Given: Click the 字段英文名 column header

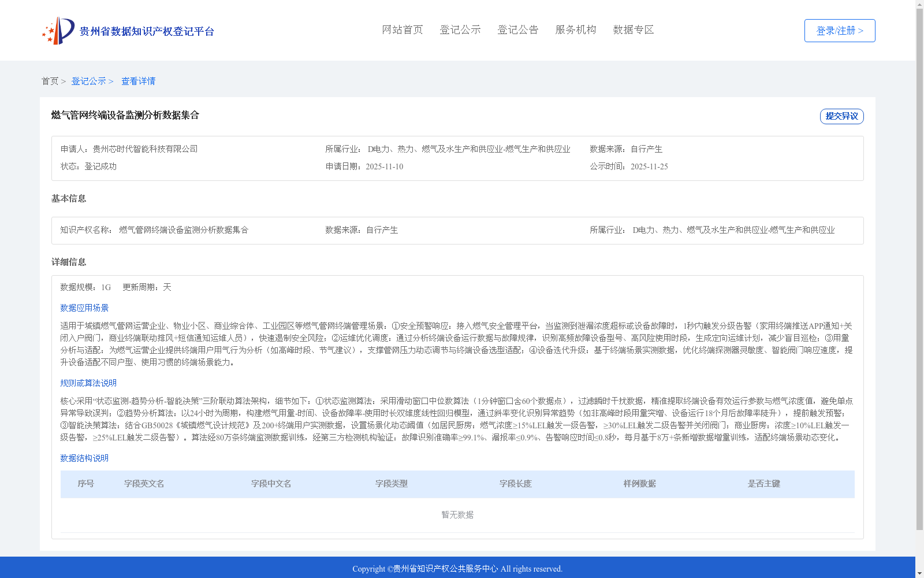Looking at the screenshot, I should coord(144,484).
